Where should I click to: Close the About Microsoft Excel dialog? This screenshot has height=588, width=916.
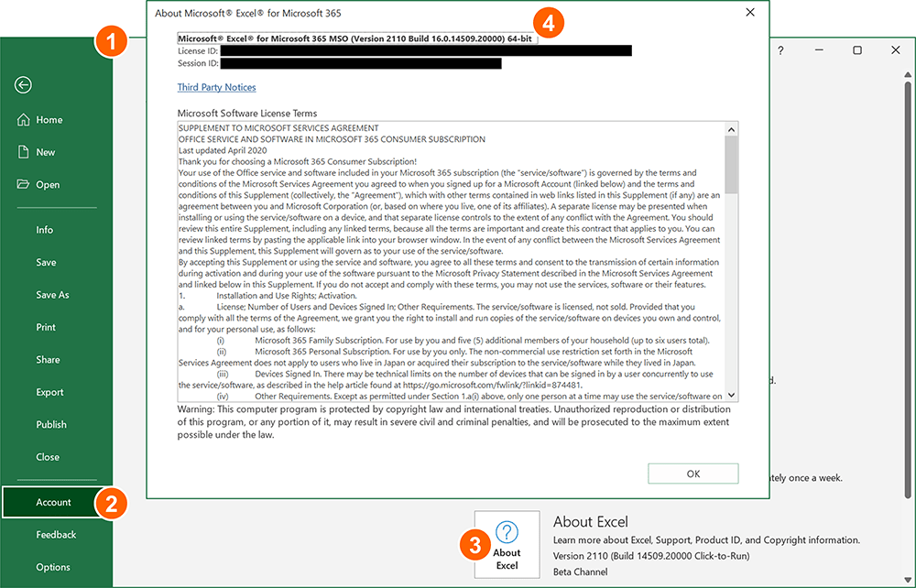click(x=750, y=12)
